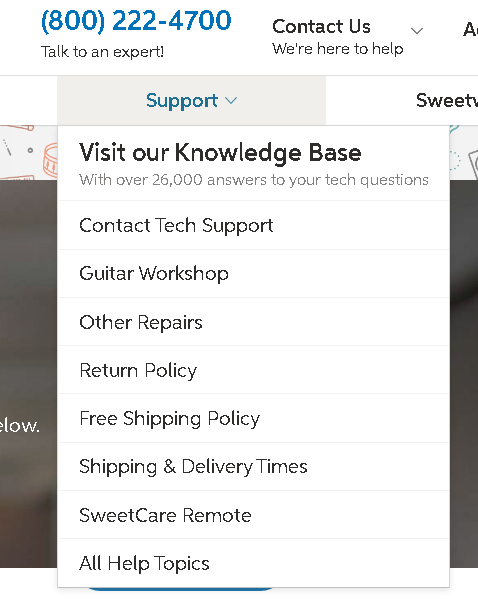Click the drum illustration in the banner strip

coord(50,160)
